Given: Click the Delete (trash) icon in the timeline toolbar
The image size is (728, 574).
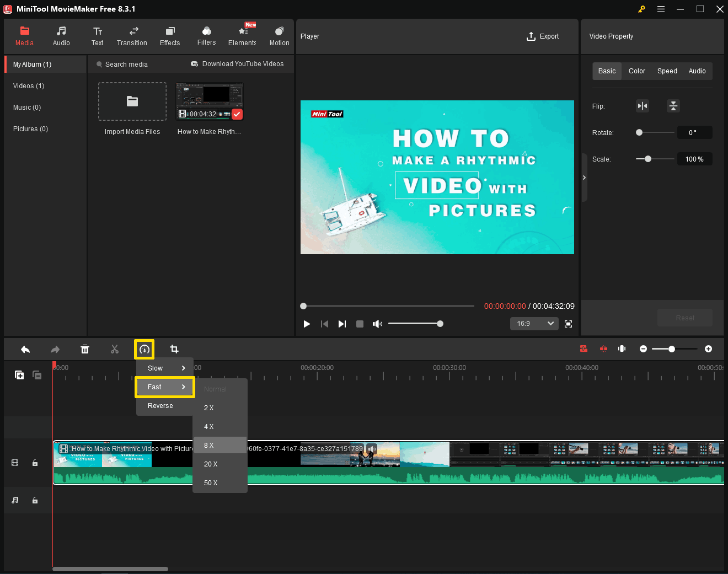Looking at the screenshot, I should 85,349.
